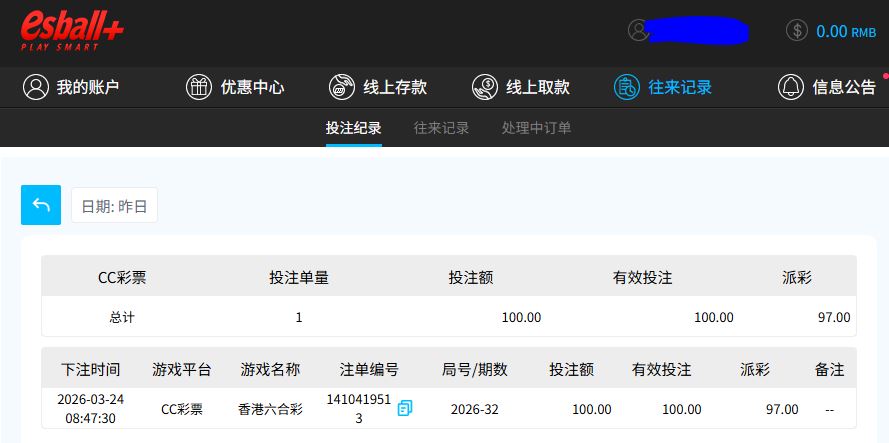Click the user profile avatar icon
Screen dimensions: 889x443
coord(638,30)
